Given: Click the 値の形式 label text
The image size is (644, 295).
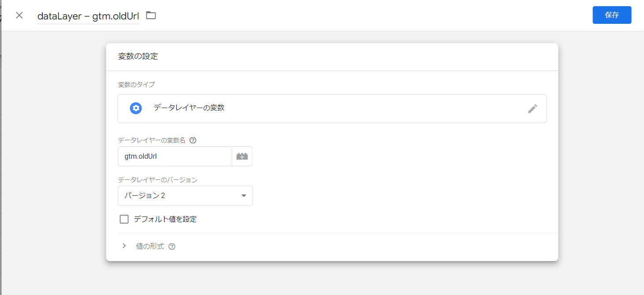Looking at the screenshot, I should coord(150,246).
